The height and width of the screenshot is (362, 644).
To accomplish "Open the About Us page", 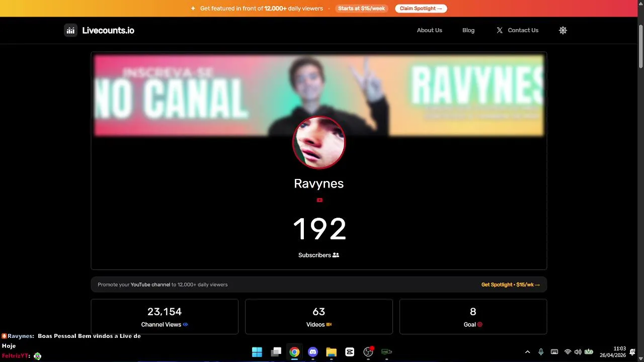I will (x=429, y=30).
